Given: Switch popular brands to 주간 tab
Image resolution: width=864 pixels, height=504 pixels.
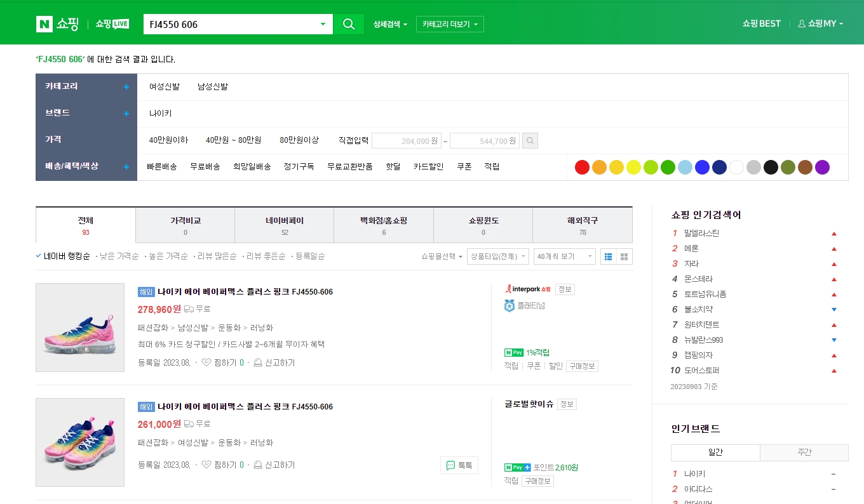Looking at the screenshot, I should click(804, 453).
